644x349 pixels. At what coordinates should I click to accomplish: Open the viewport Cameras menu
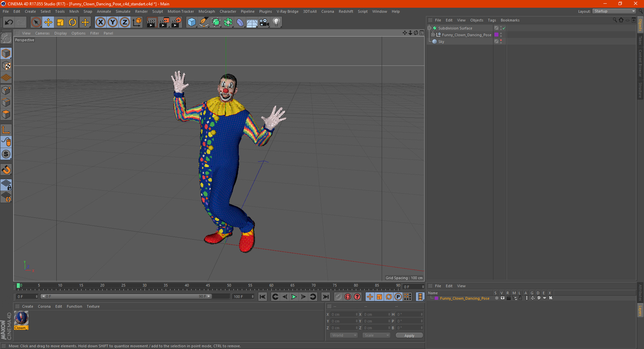(x=42, y=33)
